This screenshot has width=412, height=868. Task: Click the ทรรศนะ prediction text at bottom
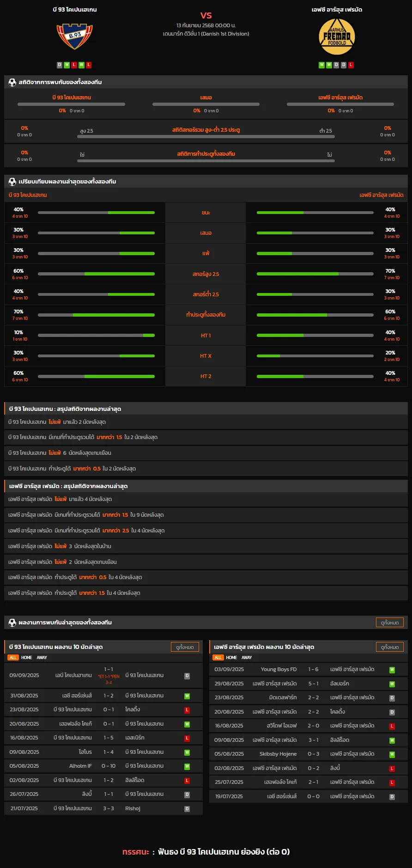[136, 852]
